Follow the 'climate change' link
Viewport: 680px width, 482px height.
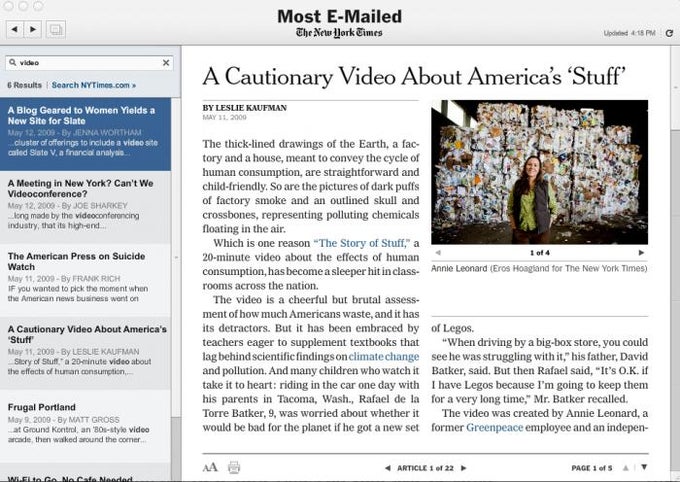[x=384, y=357]
